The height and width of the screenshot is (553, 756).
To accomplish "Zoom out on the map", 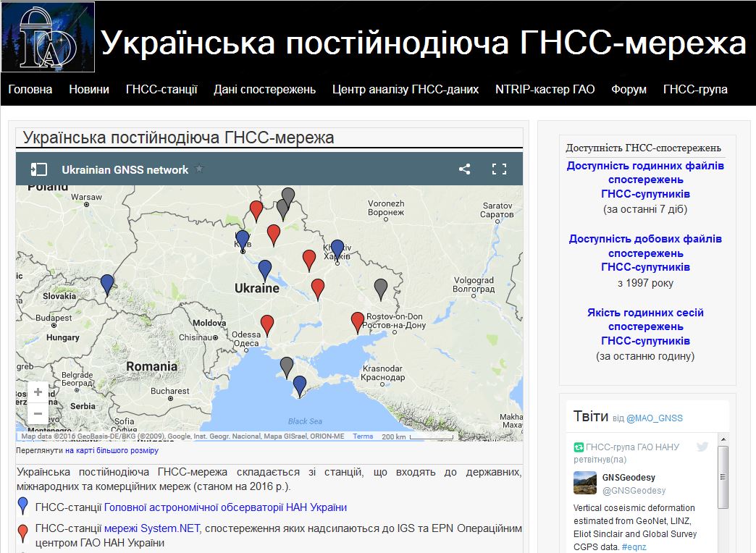I will 38,413.
